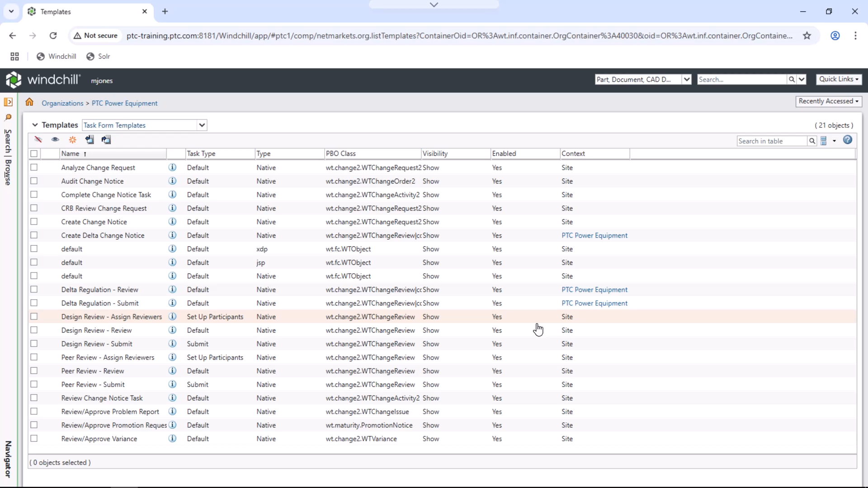Open table view options icon
Screen dimensions: 868x488
824,141
